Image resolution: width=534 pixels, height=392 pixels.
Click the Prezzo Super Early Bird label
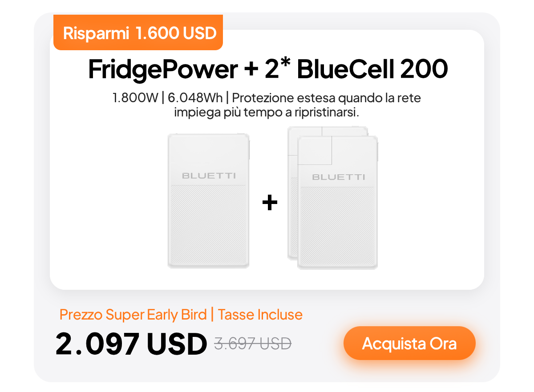click(x=133, y=315)
